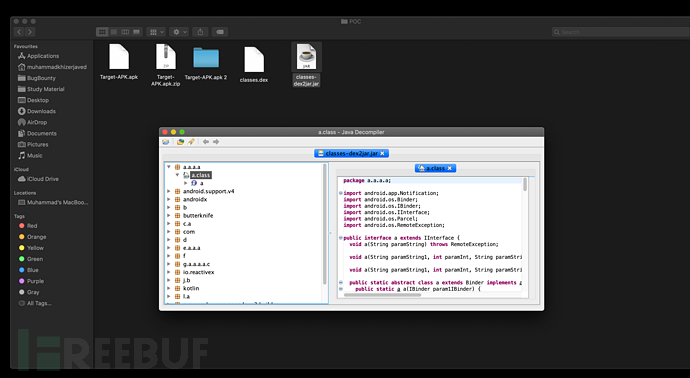This screenshot has width=690, height=378.
Task: Close the classes-dex2jar.jar tab
Action: 382,153
